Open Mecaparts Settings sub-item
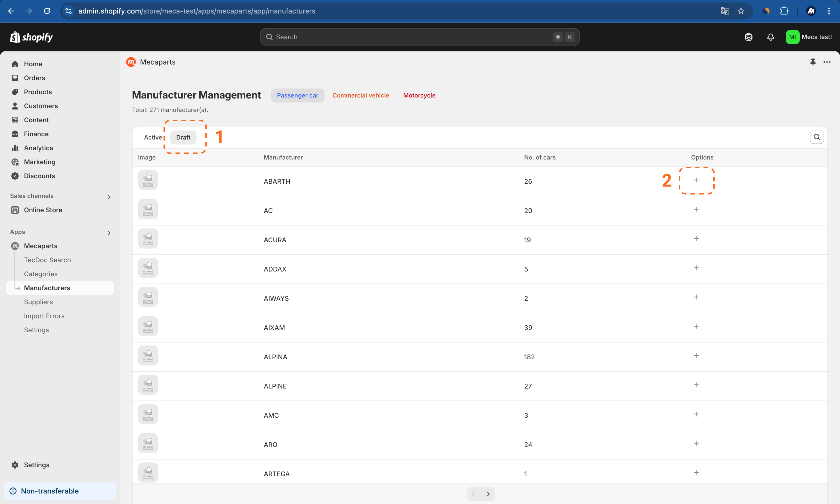Image resolution: width=840 pixels, height=504 pixels. 36,330
